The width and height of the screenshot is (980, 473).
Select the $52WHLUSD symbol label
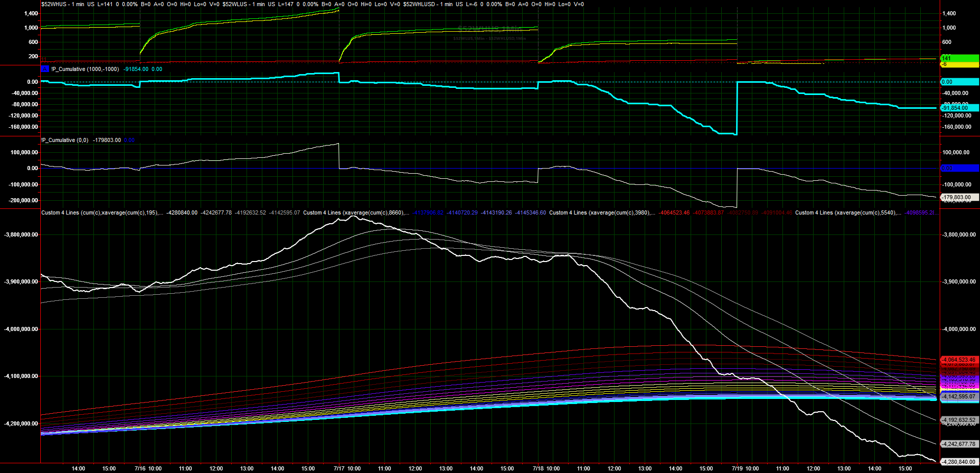click(x=419, y=4)
